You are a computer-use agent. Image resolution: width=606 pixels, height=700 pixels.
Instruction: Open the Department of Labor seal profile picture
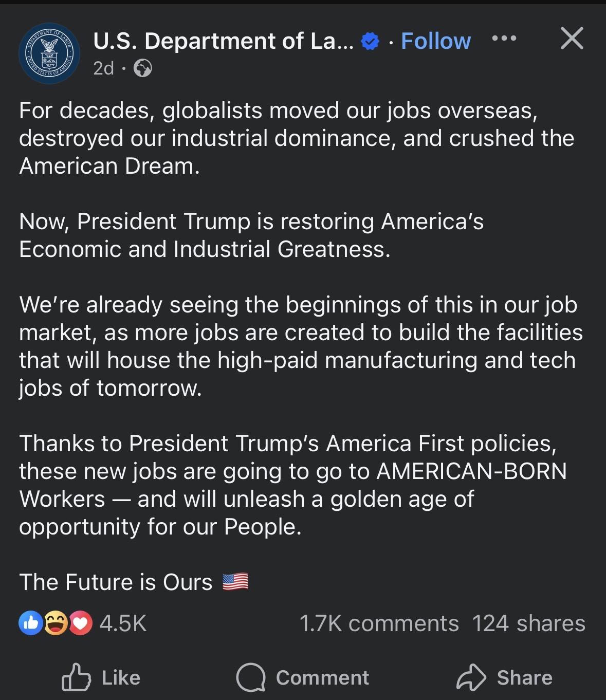[49, 54]
